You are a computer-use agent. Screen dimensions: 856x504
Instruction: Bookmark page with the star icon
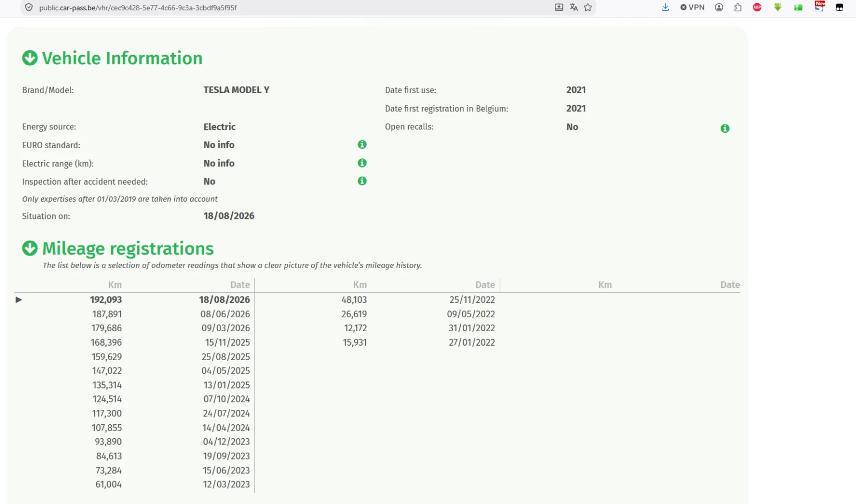[588, 7]
